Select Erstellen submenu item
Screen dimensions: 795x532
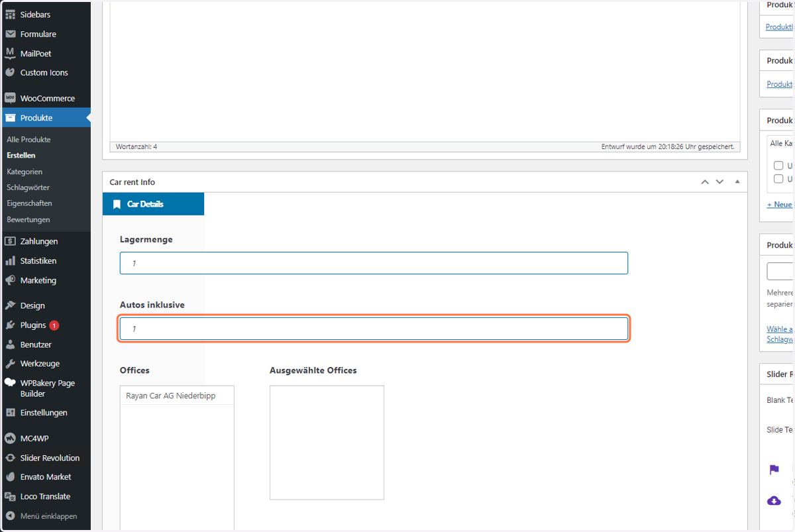(21, 156)
